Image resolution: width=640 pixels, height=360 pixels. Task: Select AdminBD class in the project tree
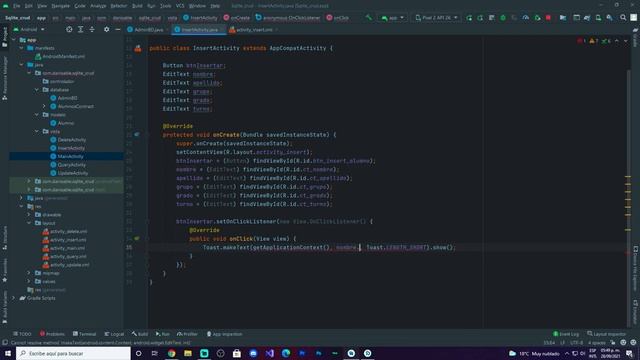tap(64, 98)
